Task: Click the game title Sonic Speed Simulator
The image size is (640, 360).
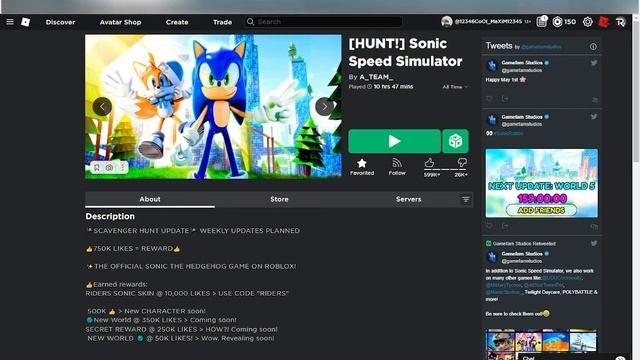Action: point(405,52)
